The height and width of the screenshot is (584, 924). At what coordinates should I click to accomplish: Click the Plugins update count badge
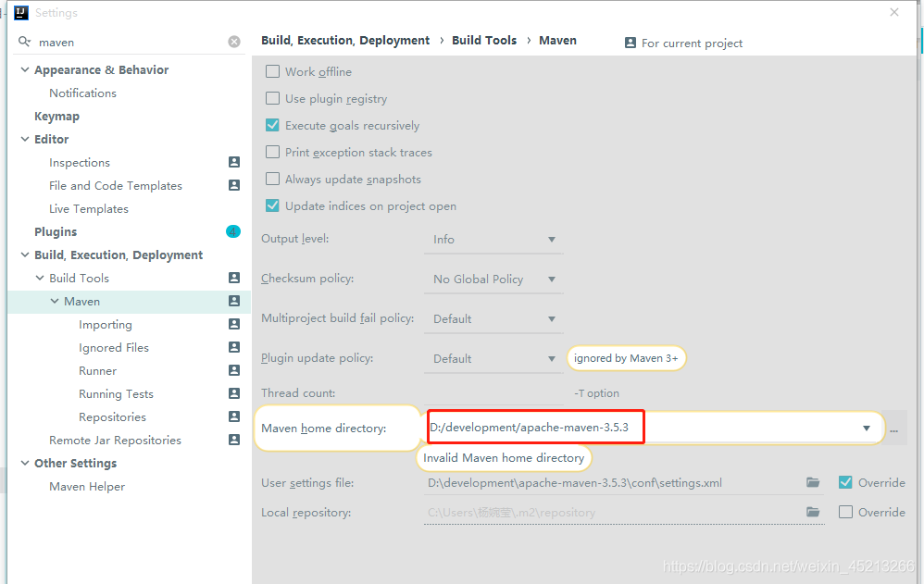pyautogui.click(x=233, y=231)
